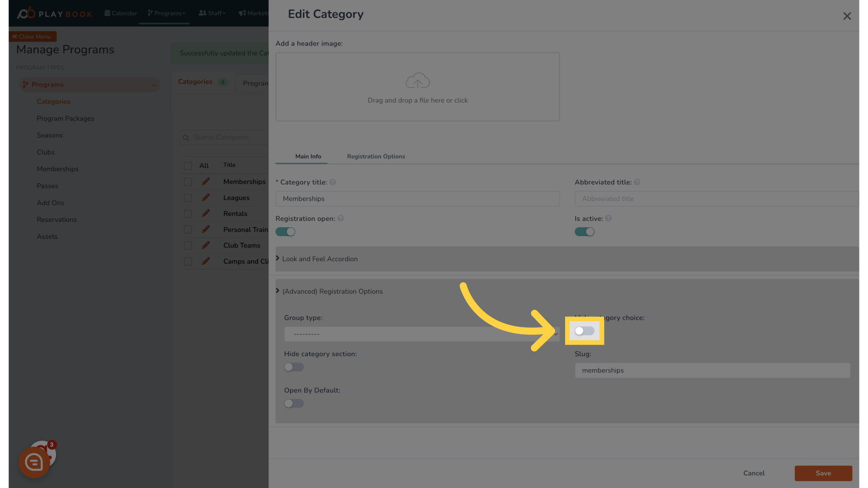The image size is (868, 488).
Task: Close the Edit Category panel
Action: 847,16
